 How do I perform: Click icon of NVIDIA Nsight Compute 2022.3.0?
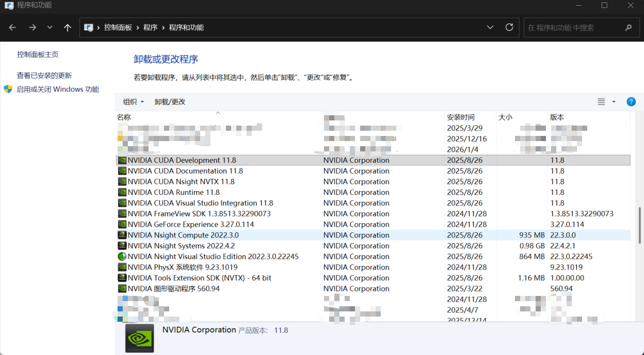pyautogui.click(x=122, y=235)
